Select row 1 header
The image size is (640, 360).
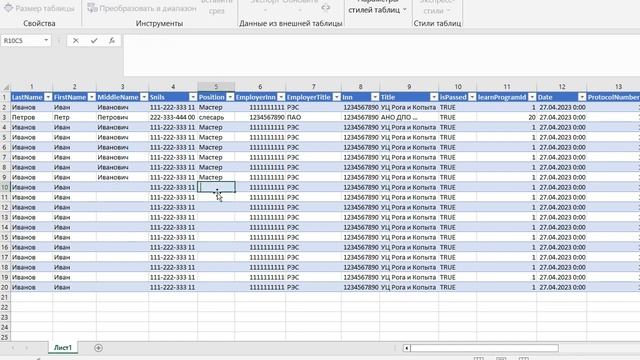tap(5, 97)
